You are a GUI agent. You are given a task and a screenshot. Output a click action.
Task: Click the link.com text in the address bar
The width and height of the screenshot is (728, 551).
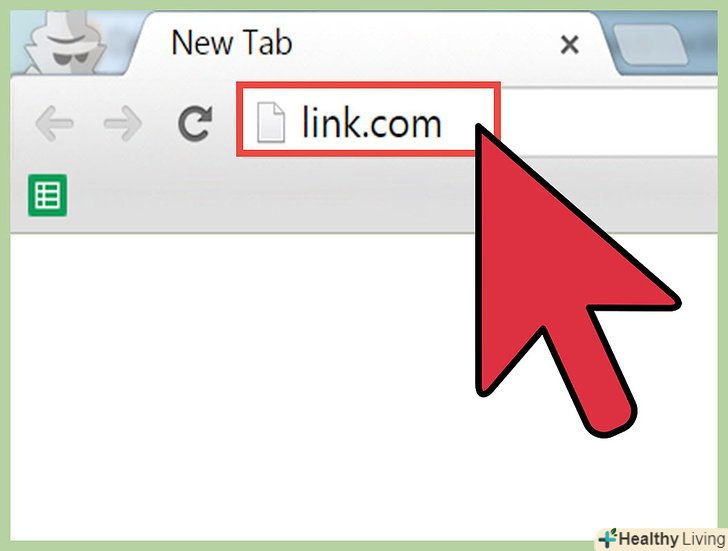[371, 123]
